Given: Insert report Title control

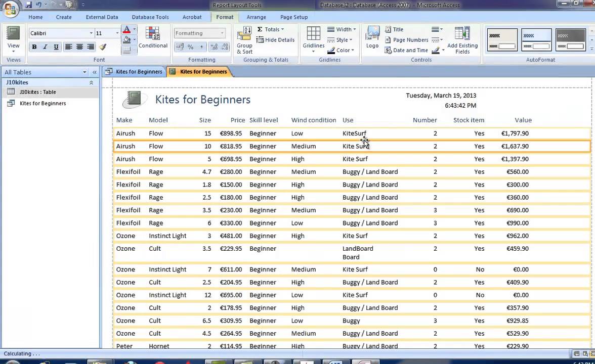Looking at the screenshot, I should click(x=394, y=29).
